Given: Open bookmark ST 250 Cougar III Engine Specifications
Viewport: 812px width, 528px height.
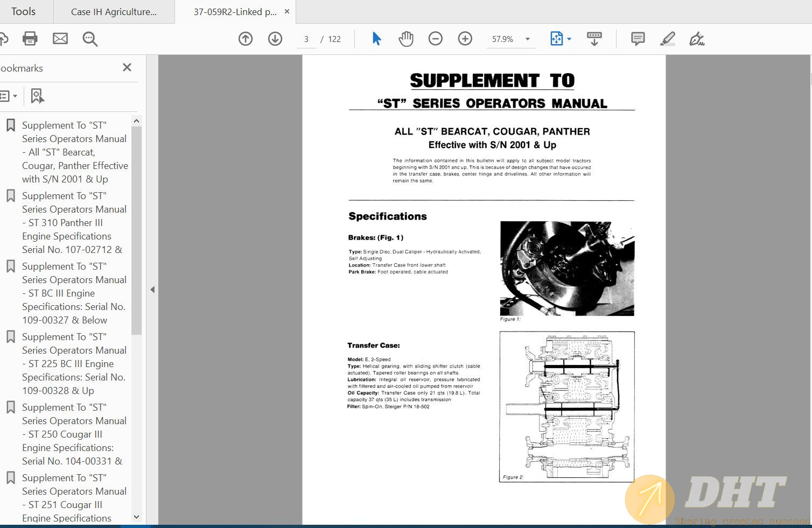Looking at the screenshot, I should tap(75, 434).
